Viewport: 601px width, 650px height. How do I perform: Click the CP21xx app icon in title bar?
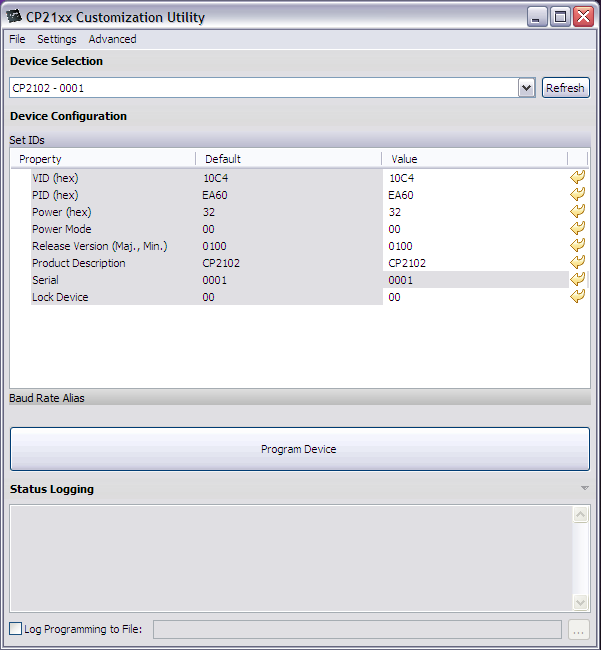coord(14,17)
